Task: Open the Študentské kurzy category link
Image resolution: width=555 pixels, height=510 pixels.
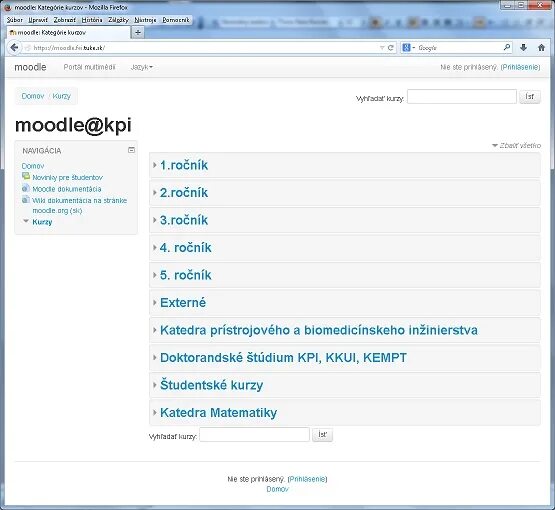Action: point(211,385)
